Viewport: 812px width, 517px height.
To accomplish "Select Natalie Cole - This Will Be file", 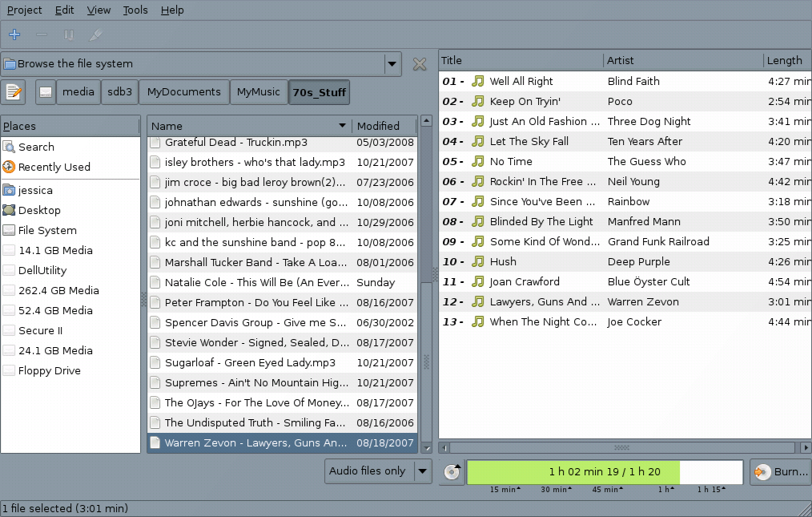I will point(282,283).
